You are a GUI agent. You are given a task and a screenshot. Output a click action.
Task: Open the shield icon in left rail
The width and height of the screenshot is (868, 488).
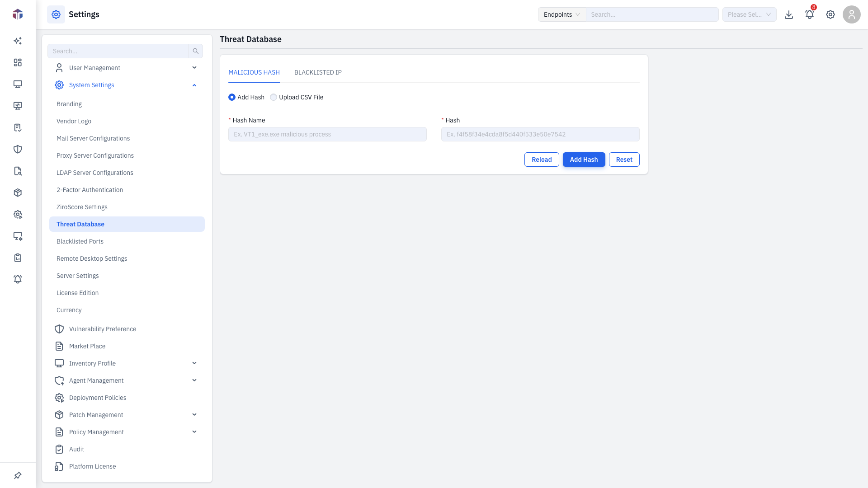click(x=18, y=149)
